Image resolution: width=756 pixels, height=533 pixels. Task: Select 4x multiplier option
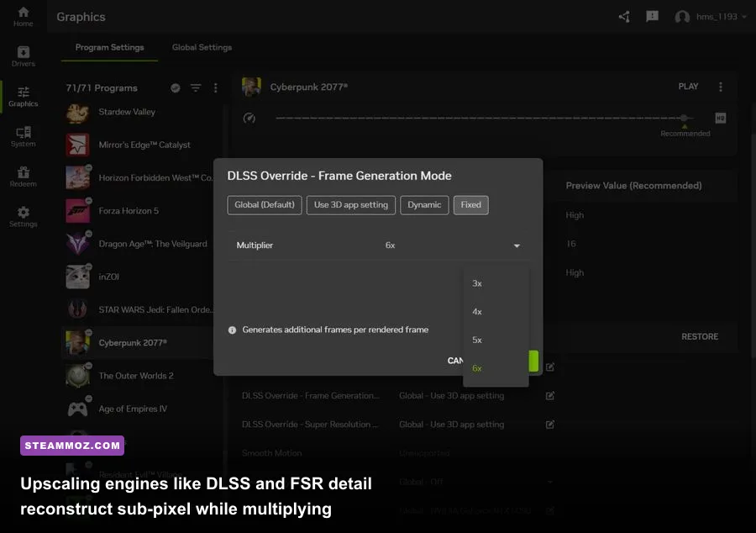pyautogui.click(x=496, y=312)
